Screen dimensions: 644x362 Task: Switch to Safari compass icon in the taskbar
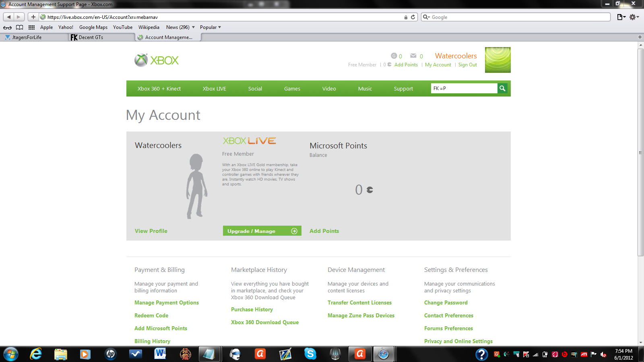pos(384,354)
